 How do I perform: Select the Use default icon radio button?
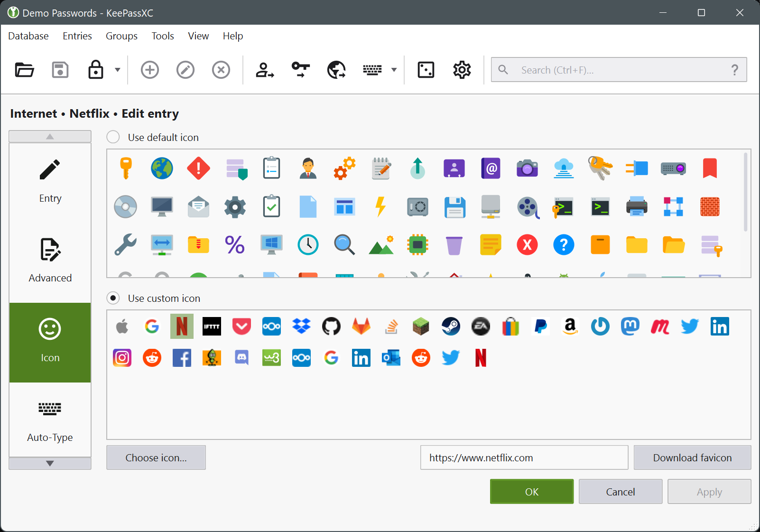(113, 137)
